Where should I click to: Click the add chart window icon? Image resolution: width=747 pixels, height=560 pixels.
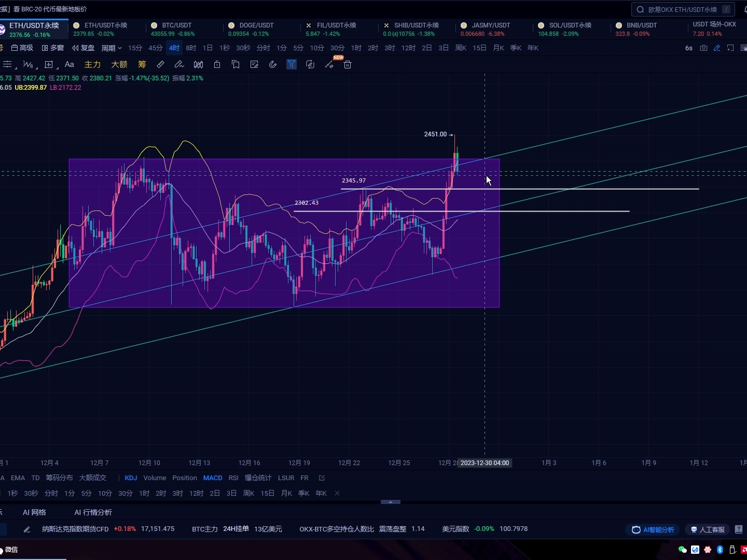(x=730, y=48)
